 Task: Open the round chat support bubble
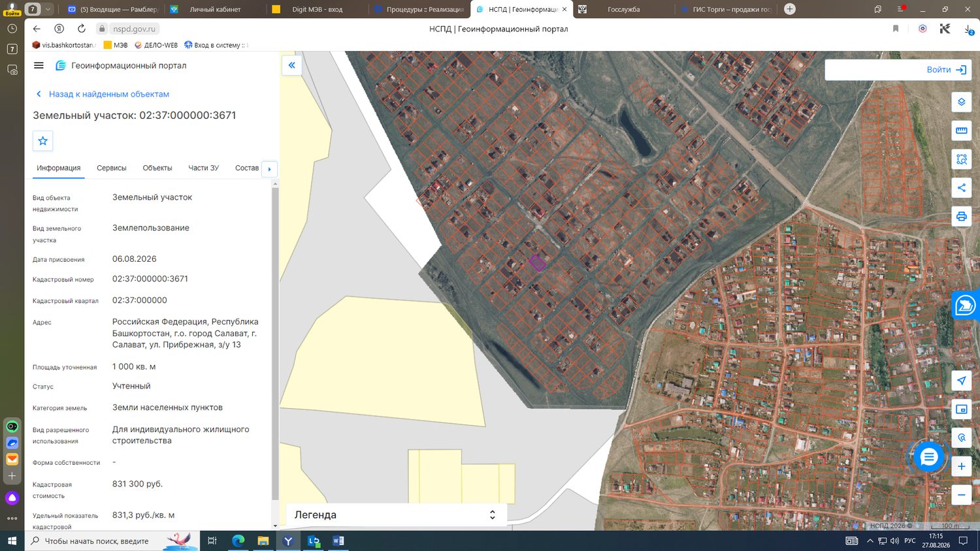pyautogui.click(x=928, y=457)
